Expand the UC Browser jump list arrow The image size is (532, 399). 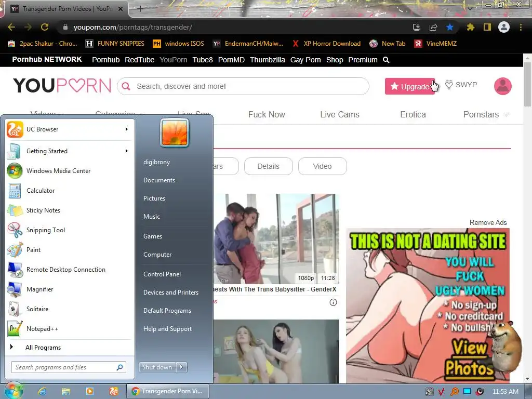click(x=127, y=129)
